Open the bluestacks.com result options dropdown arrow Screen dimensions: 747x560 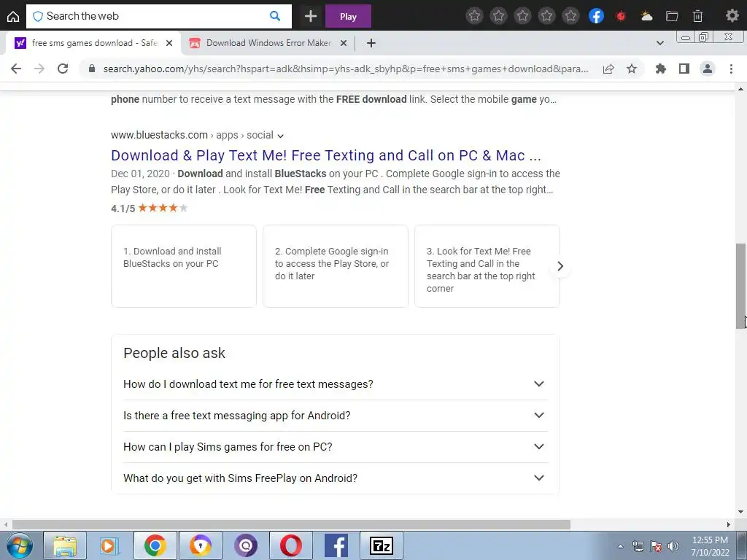[x=281, y=136]
